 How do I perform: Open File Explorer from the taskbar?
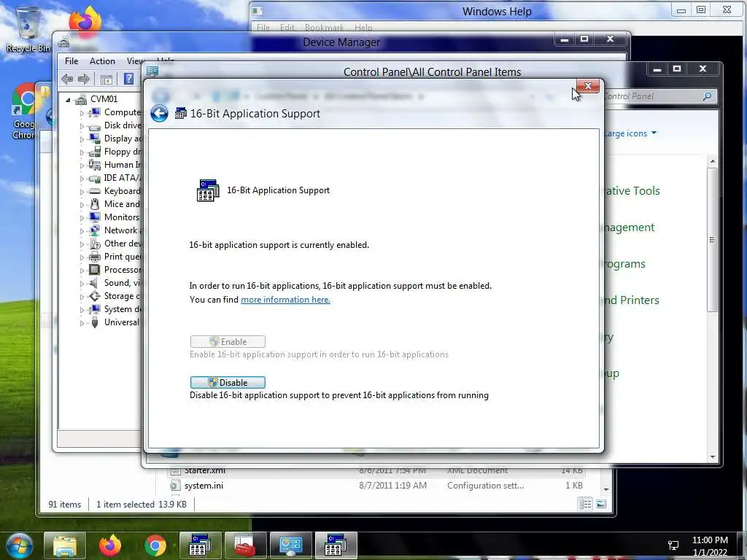[x=65, y=545]
